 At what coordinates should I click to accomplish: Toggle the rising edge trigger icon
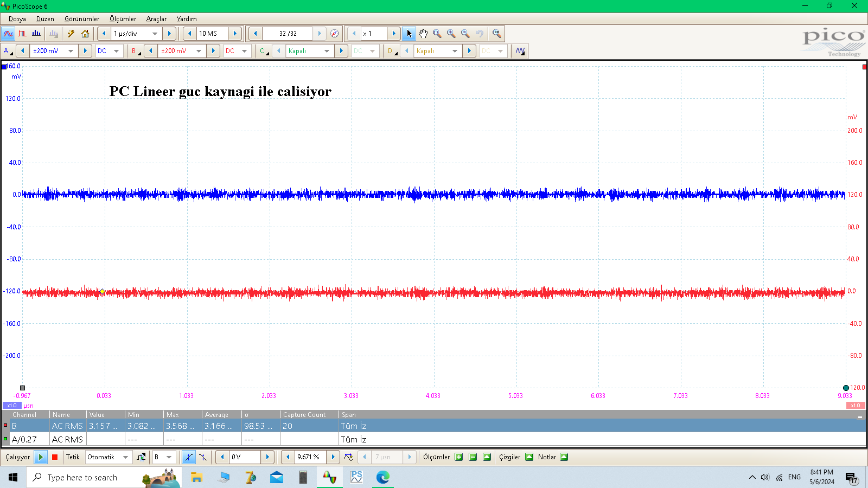(x=188, y=457)
